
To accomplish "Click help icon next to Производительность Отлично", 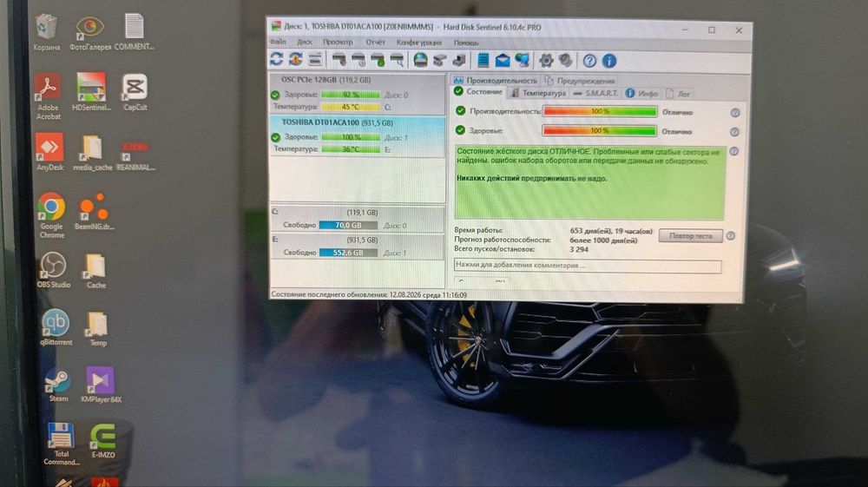I will (x=735, y=113).
